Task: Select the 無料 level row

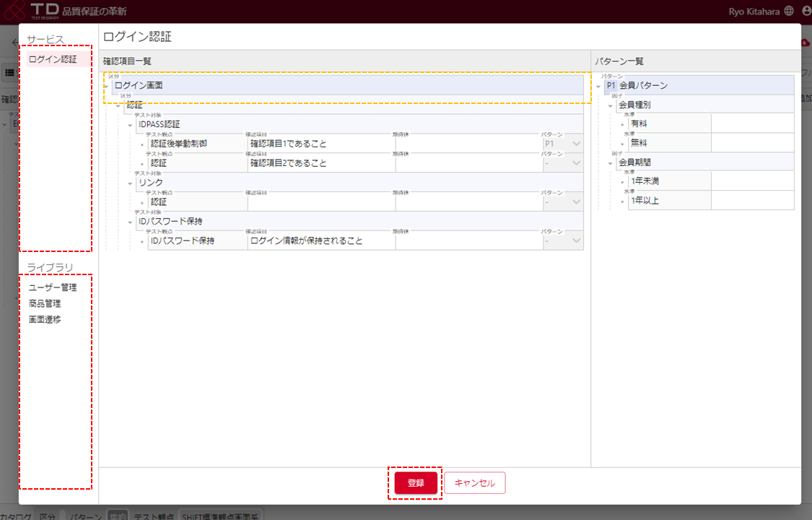Action: [711, 143]
